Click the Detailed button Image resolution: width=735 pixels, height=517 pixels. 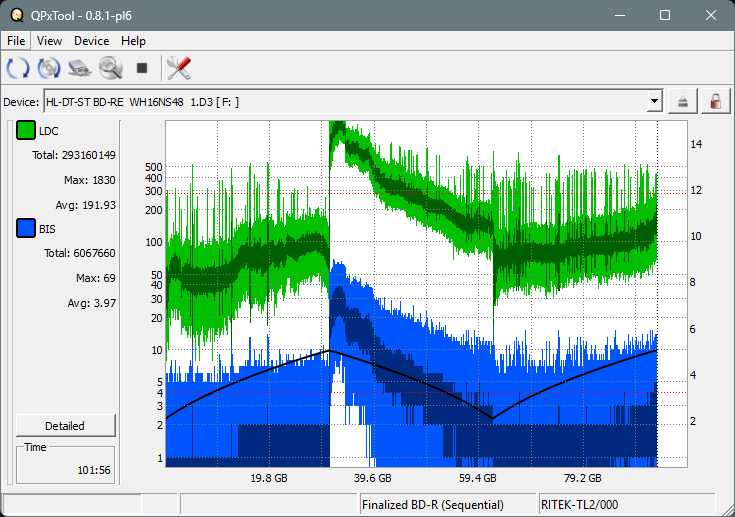(65, 426)
